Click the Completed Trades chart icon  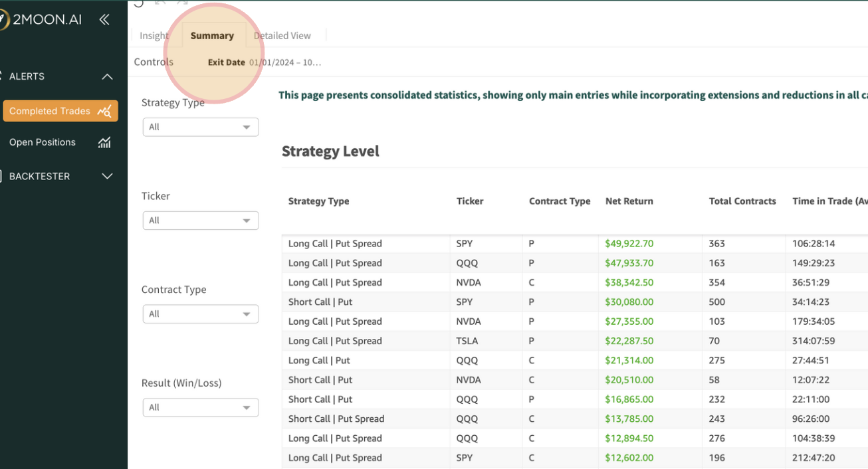pyautogui.click(x=104, y=111)
